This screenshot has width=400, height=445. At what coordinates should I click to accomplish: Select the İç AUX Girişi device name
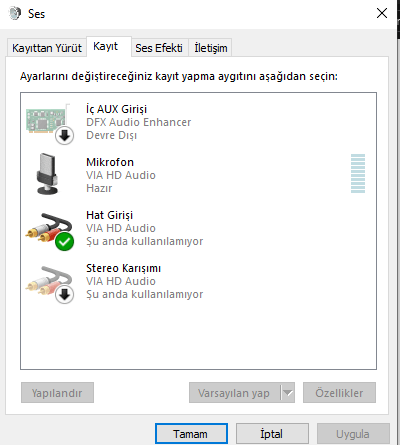(x=116, y=109)
